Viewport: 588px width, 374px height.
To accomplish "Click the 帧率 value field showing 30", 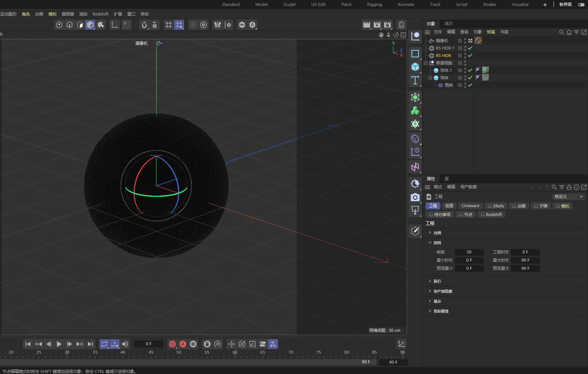I will pyautogui.click(x=469, y=252).
